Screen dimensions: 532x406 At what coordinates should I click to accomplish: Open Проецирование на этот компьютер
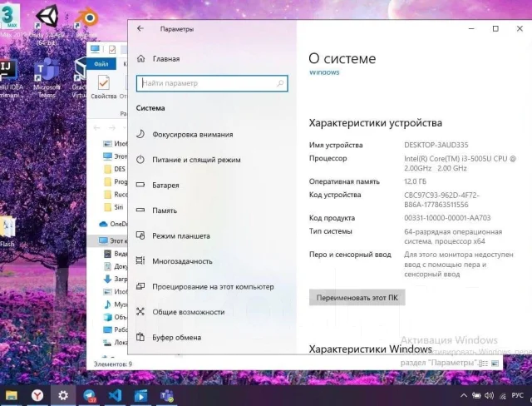coord(205,286)
